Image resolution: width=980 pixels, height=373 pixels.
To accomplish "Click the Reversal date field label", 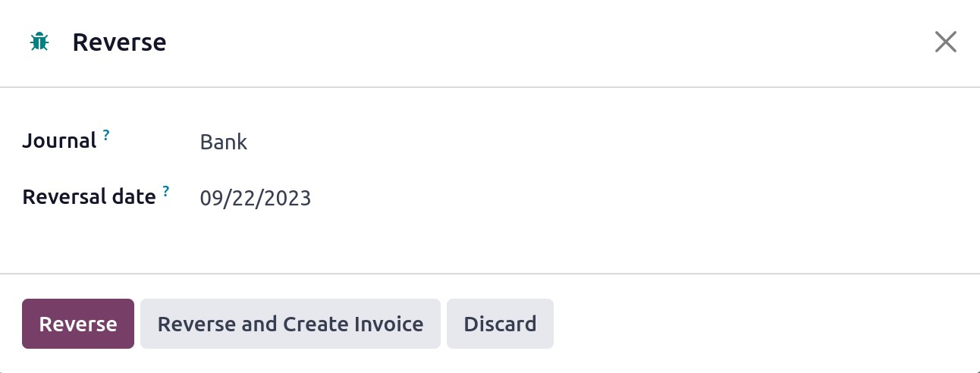I will click(x=89, y=197).
